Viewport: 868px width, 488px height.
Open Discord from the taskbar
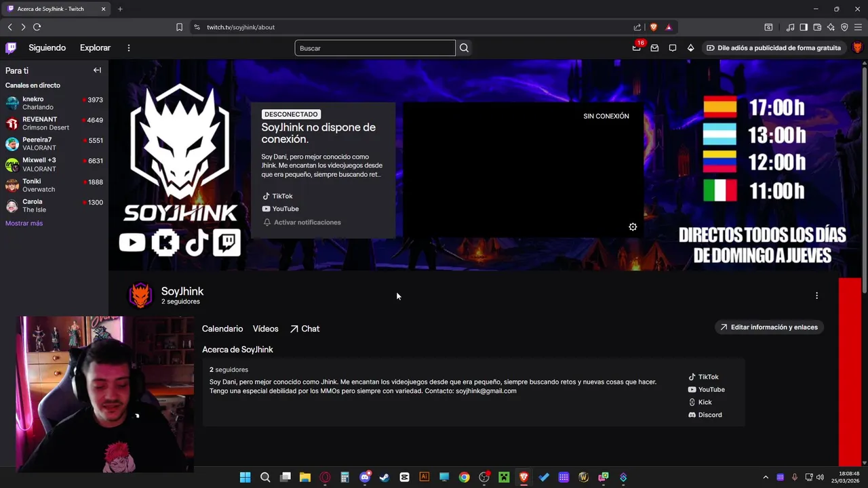tap(365, 477)
